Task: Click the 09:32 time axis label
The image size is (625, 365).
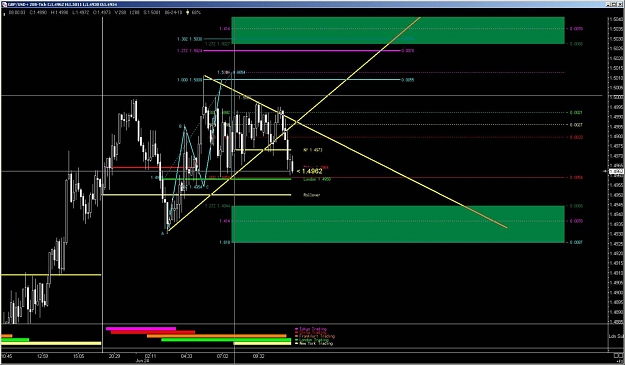Action: (x=258, y=356)
